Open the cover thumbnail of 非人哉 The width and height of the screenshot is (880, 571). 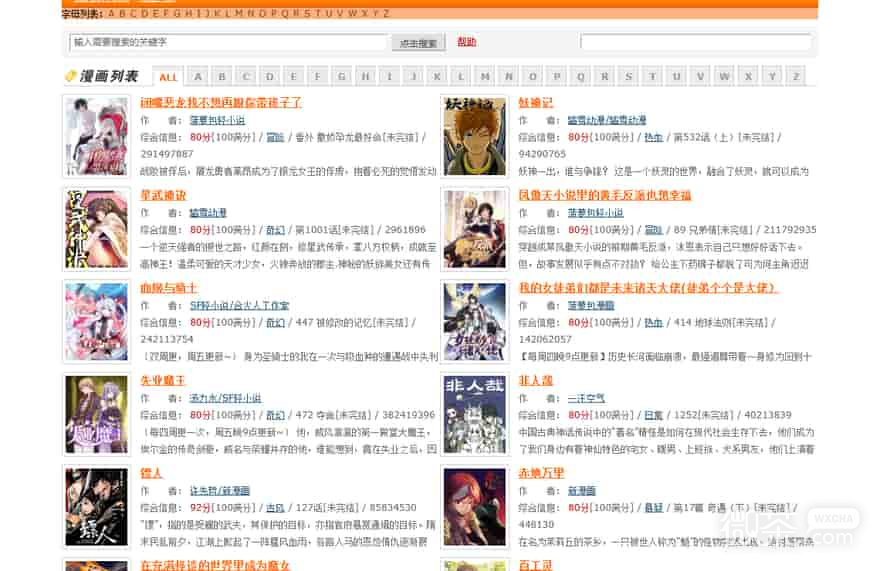tap(475, 414)
